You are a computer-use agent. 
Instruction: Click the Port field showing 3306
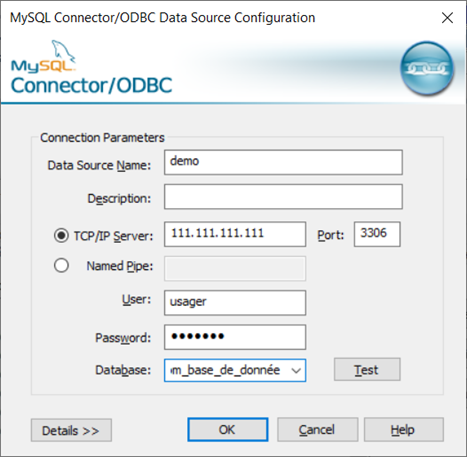pos(377,234)
